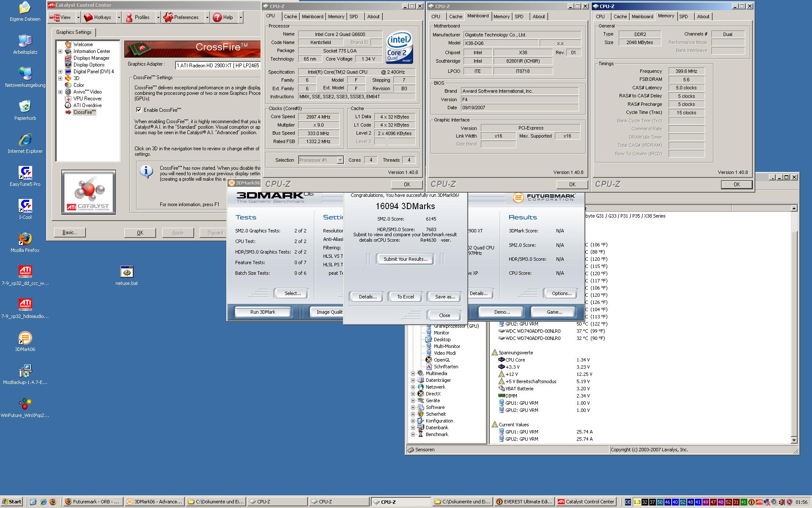Click Basic button in Catalyst Control Center
812x508 pixels.
point(70,232)
